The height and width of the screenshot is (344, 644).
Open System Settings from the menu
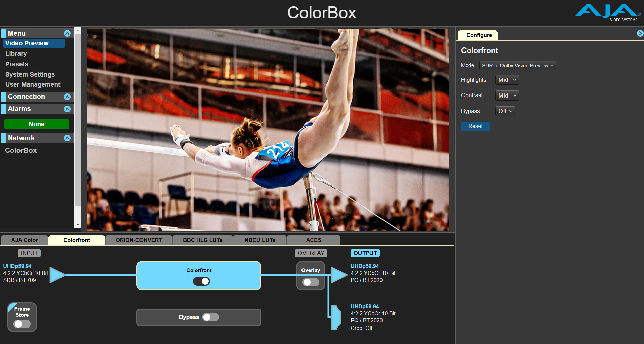[x=30, y=74]
